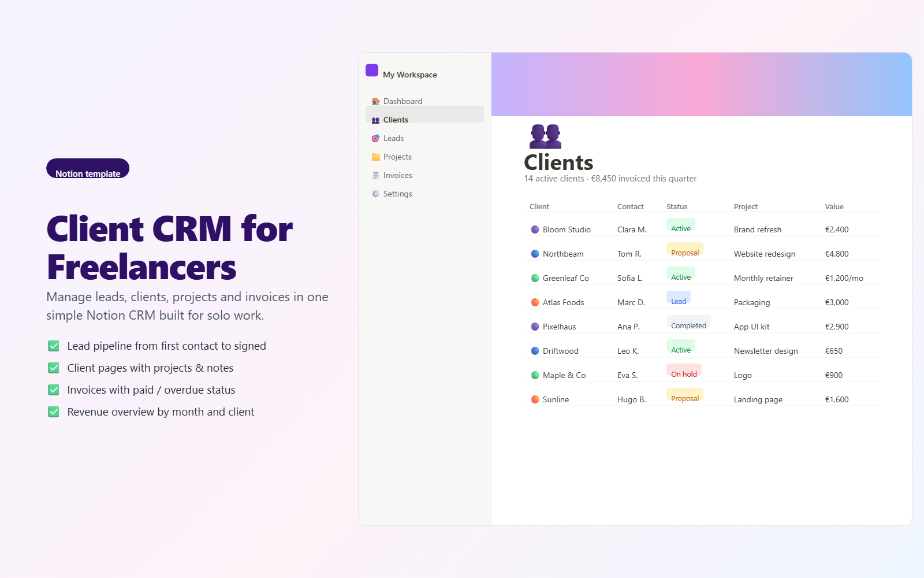Click the Notion template badge

(88, 168)
